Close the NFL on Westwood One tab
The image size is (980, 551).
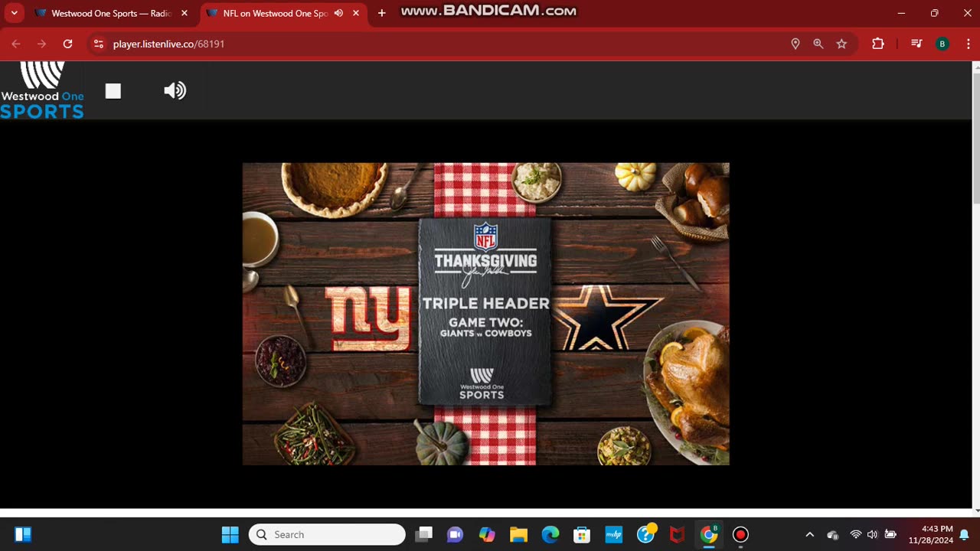(x=355, y=13)
